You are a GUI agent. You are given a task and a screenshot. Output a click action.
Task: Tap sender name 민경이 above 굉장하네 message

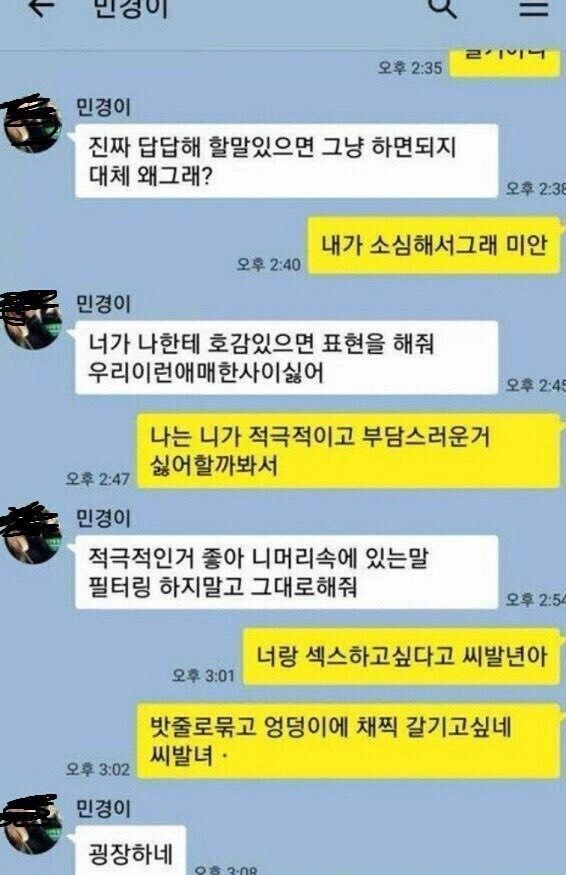[x=103, y=807]
